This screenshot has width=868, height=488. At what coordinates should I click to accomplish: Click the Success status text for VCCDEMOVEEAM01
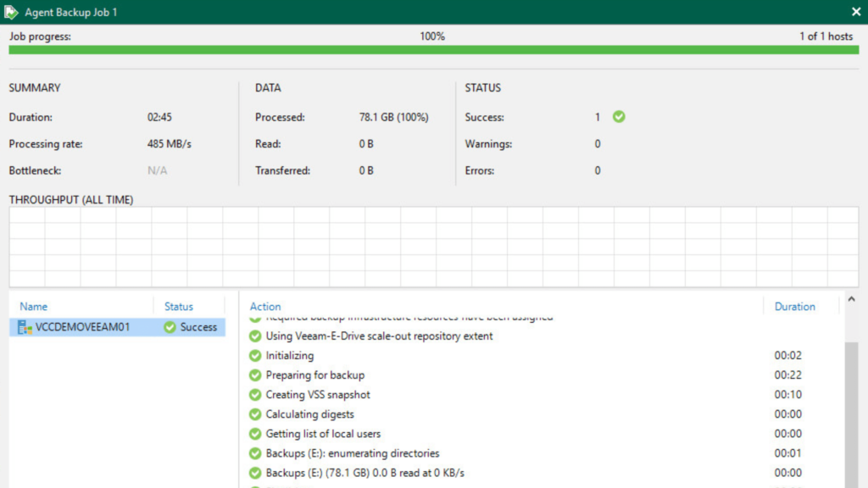pos(198,327)
